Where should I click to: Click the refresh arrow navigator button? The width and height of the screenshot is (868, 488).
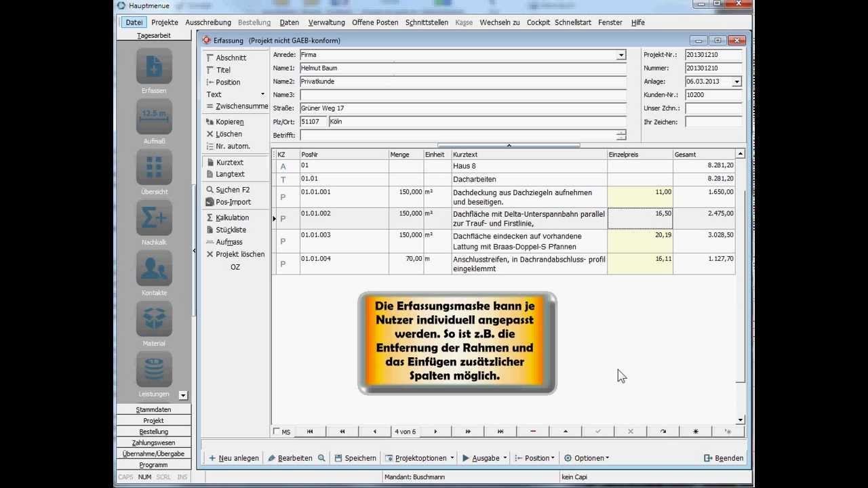click(x=663, y=432)
